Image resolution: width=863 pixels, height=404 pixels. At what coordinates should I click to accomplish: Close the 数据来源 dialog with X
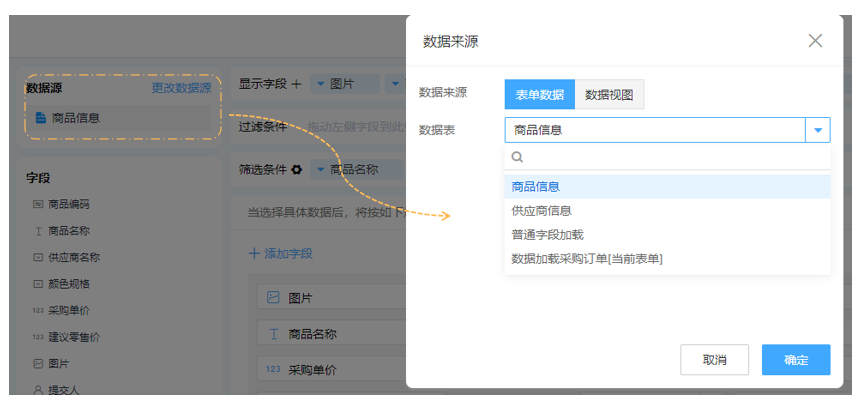click(x=815, y=41)
